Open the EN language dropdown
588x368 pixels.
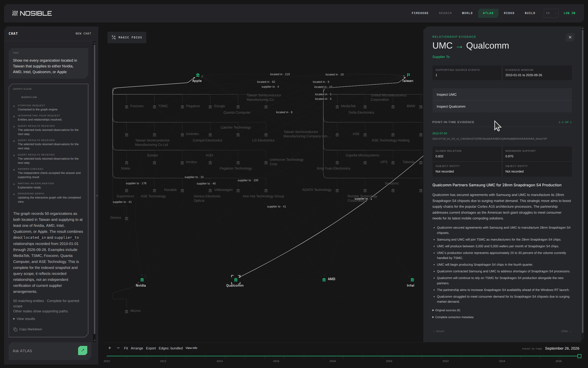tap(551, 13)
